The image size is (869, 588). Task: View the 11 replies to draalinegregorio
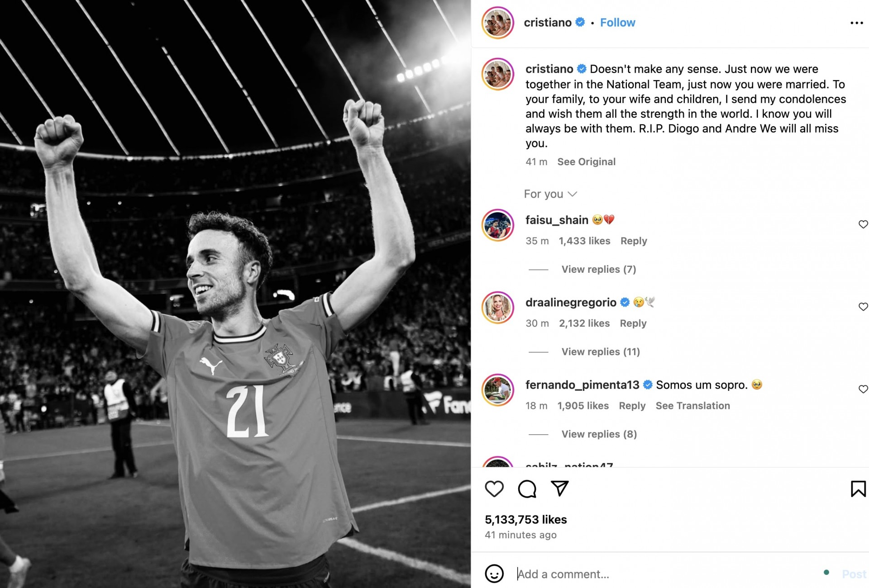[x=600, y=351]
